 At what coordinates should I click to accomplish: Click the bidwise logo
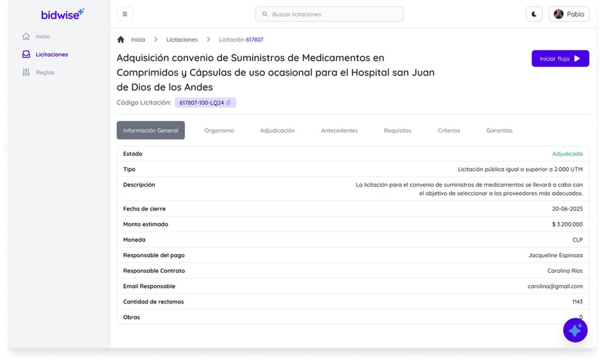(x=62, y=14)
